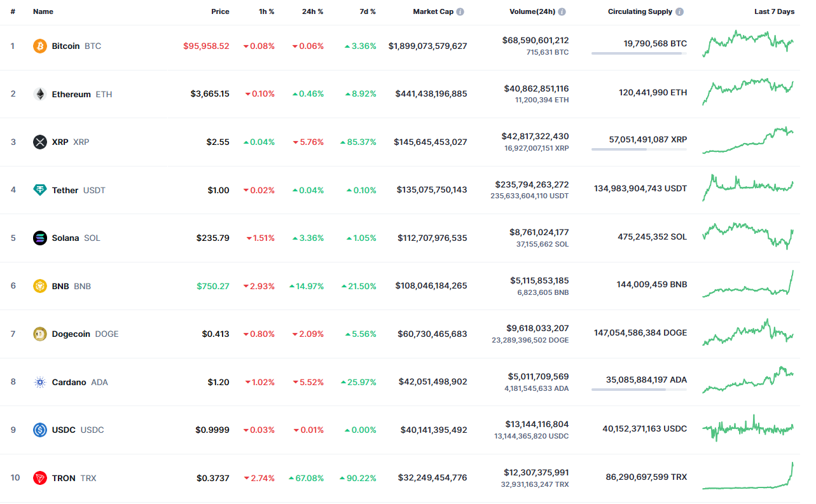This screenshot has height=504, width=816.
Task: Open Tether's 7-day sparkline chart
Action: pyautogui.click(x=748, y=187)
